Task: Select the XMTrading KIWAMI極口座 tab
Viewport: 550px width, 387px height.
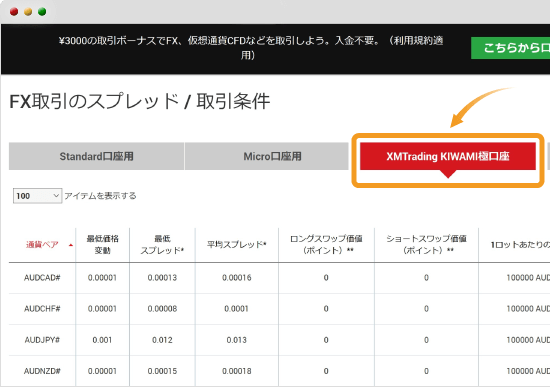Action: pyautogui.click(x=448, y=156)
